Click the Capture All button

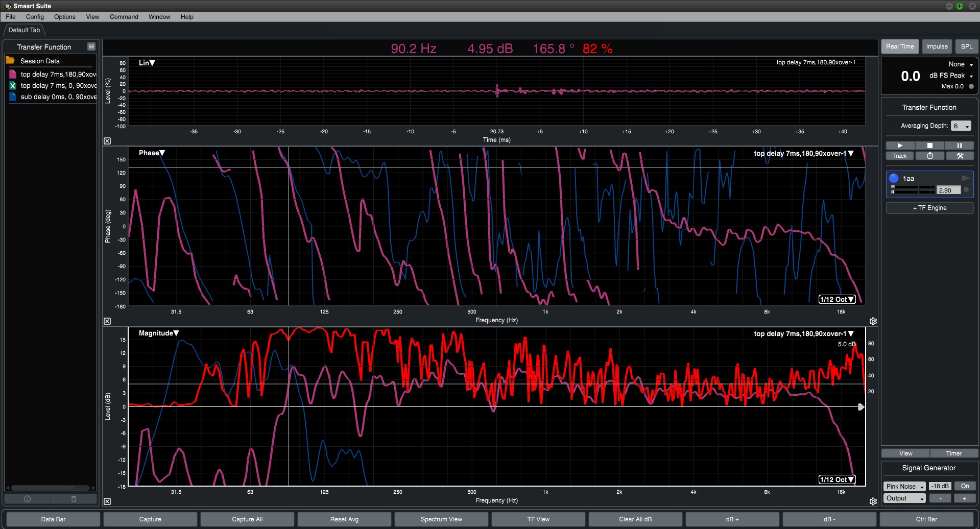[x=247, y=519]
